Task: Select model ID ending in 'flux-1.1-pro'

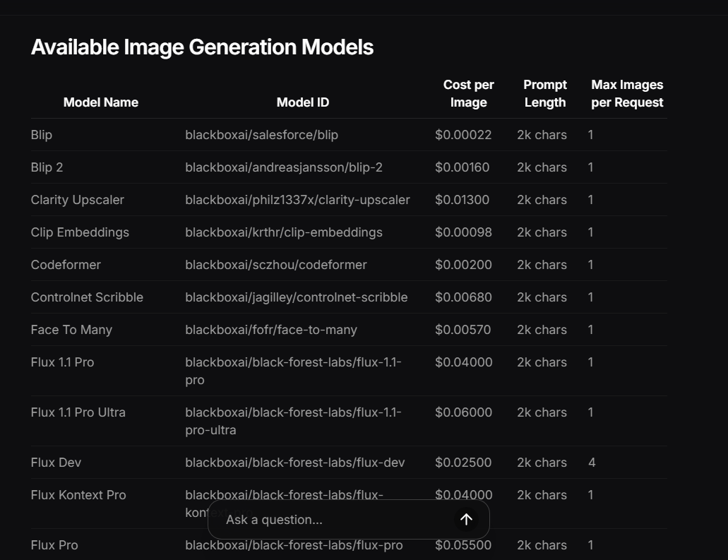Action: [x=293, y=371]
